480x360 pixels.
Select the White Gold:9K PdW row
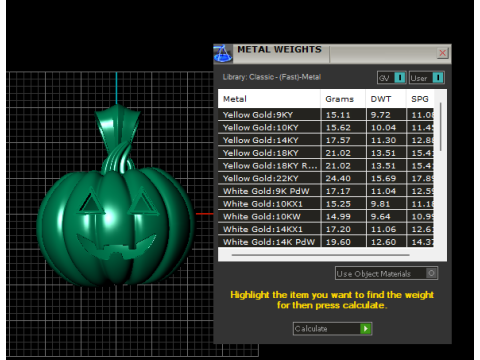(326, 191)
